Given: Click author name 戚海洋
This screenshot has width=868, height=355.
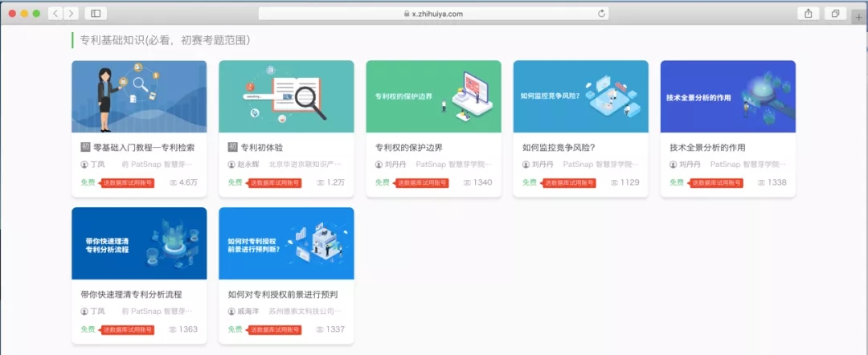Looking at the screenshot, I should pos(248,312).
